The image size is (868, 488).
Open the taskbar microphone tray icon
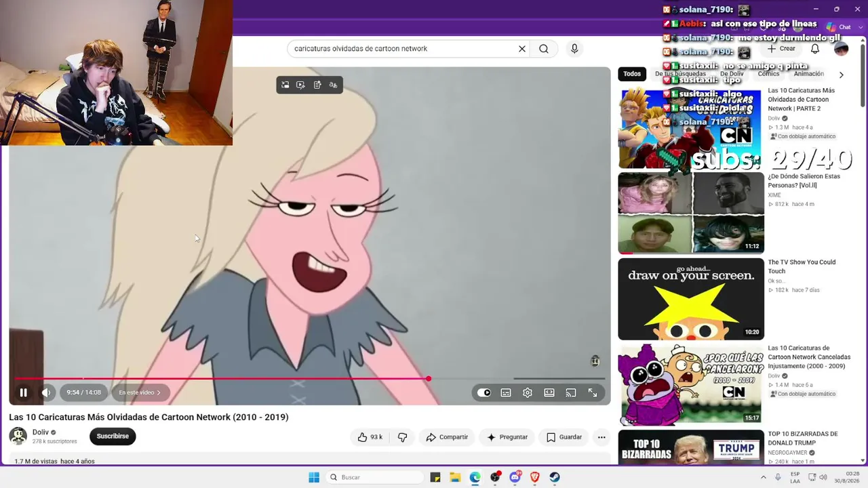778,477
